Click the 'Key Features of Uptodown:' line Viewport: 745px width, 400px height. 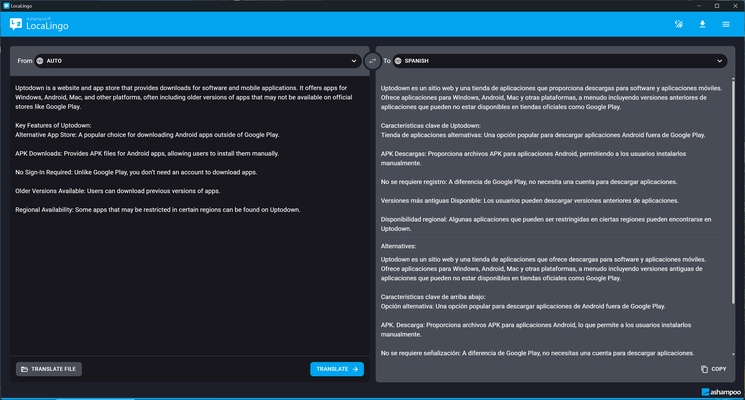coord(53,125)
